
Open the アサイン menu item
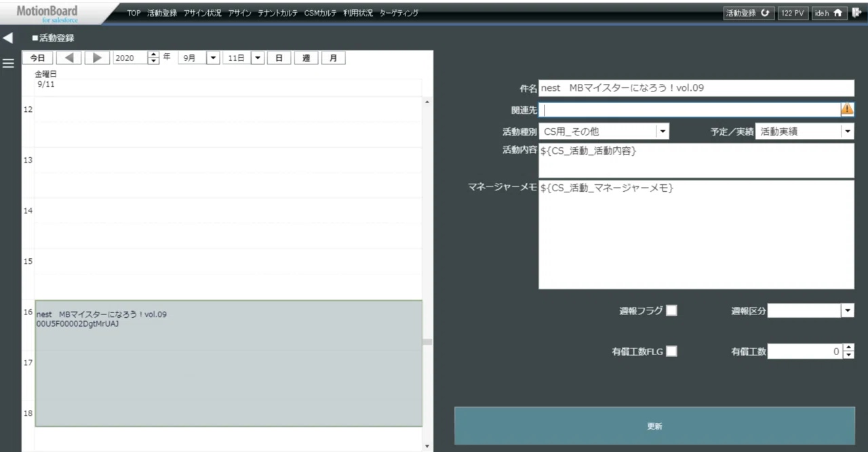(x=241, y=13)
